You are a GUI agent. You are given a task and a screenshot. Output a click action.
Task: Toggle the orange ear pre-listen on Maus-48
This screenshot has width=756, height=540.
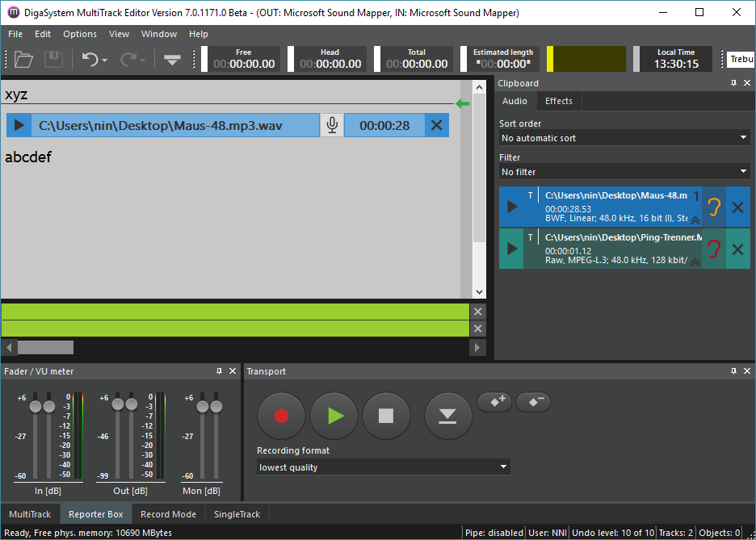point(713,207)
